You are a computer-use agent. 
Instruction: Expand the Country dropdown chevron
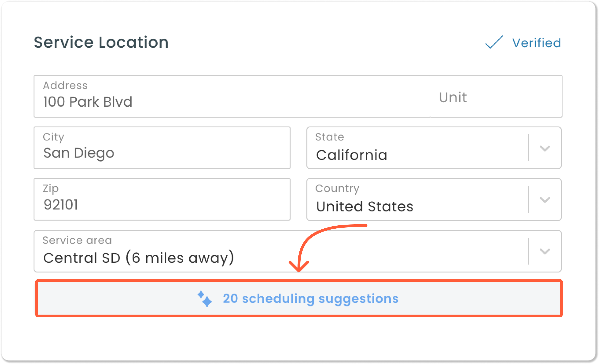[x=545, y=200]
